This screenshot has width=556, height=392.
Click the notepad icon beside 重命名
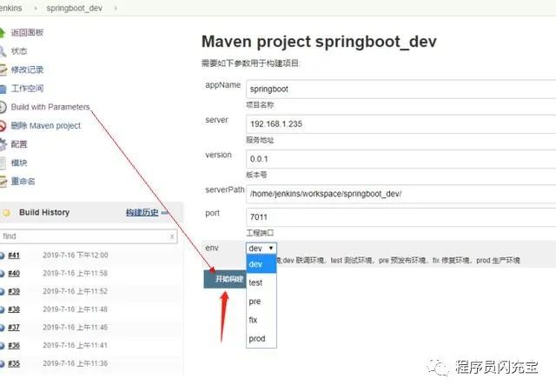[3, 182]
